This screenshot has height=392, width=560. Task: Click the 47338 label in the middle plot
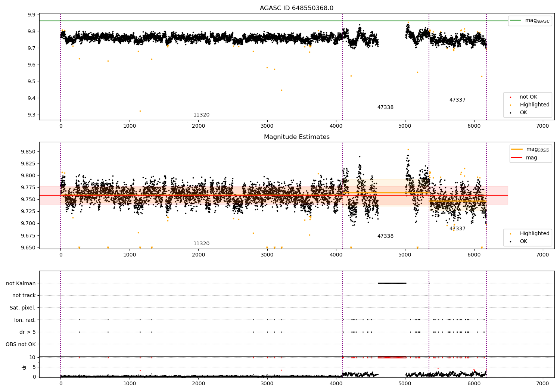385,236
